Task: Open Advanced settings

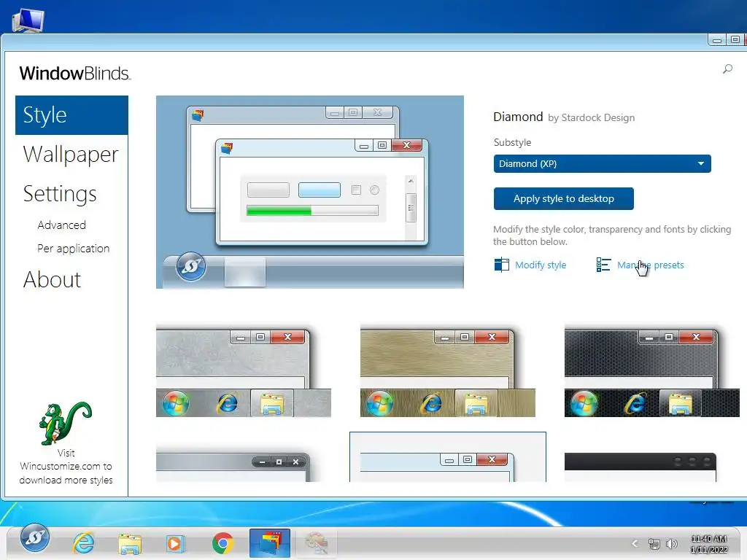Action: point(61,225)
